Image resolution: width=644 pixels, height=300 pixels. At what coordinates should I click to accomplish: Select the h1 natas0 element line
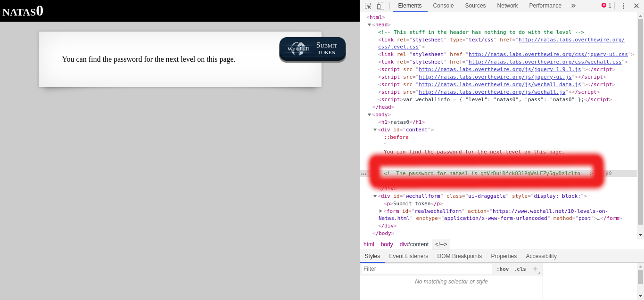(401, 122)
